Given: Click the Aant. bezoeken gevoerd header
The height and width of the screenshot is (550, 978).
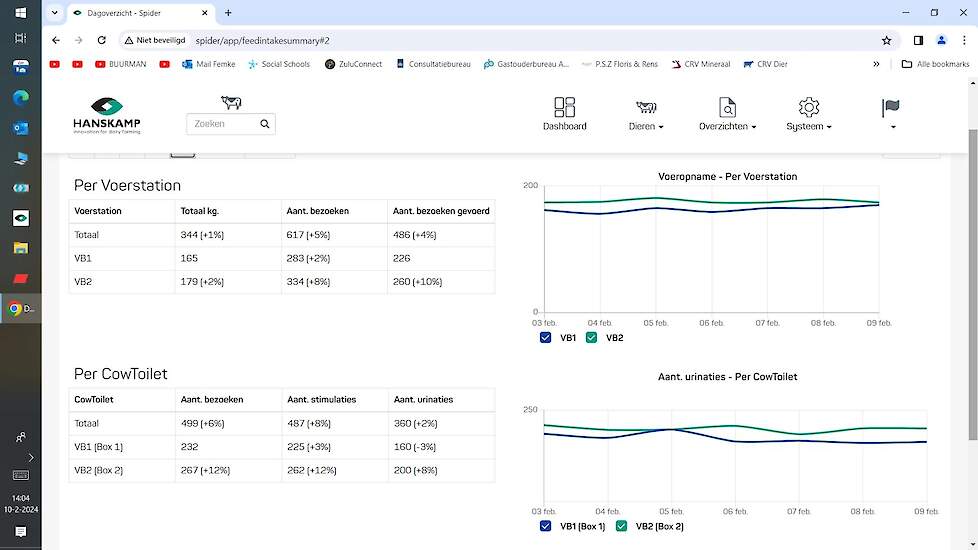Looking at the screenshot, I should [441, 211].
